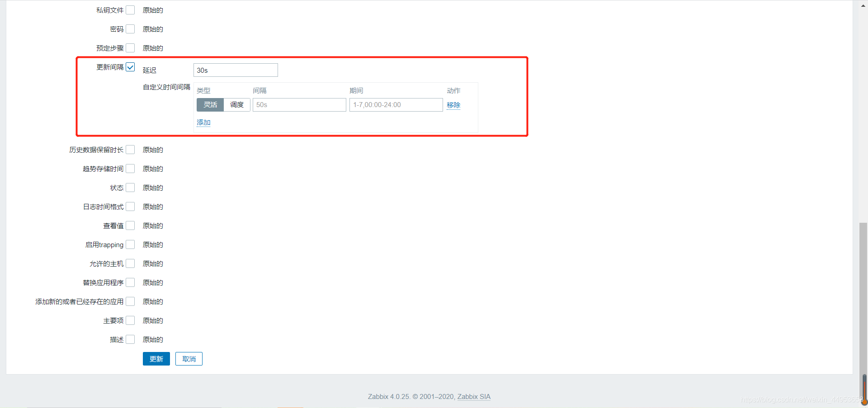The image size is (868, 408).
Task: Enable the 启用trapping checkbox
Action: tap(130, 244)
